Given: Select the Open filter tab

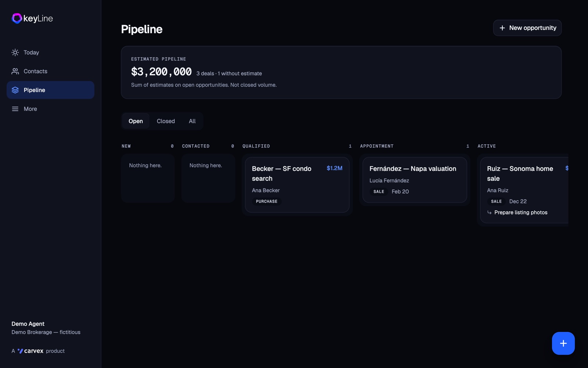Looking at the screenshot, I should point(136,121).
